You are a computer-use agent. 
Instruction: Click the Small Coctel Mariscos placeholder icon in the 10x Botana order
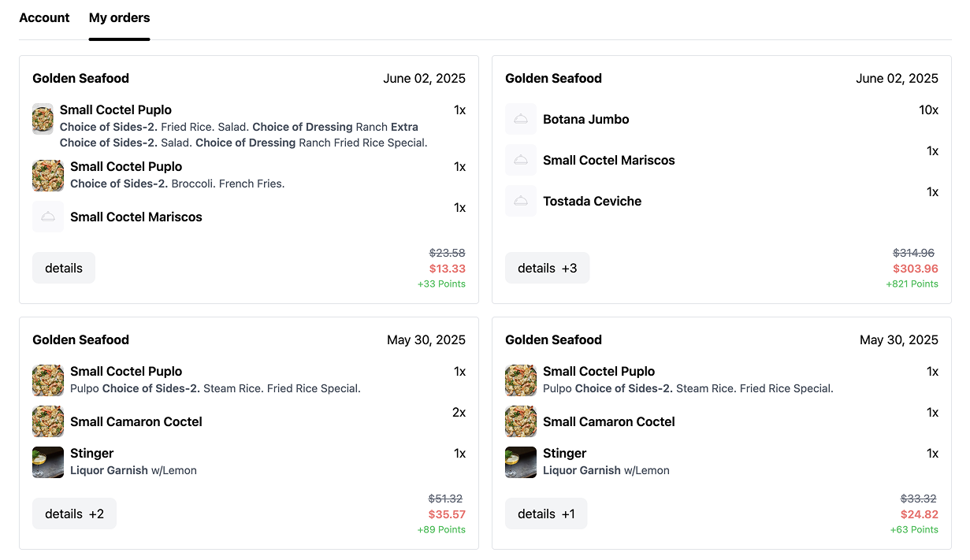pos(521,160)
